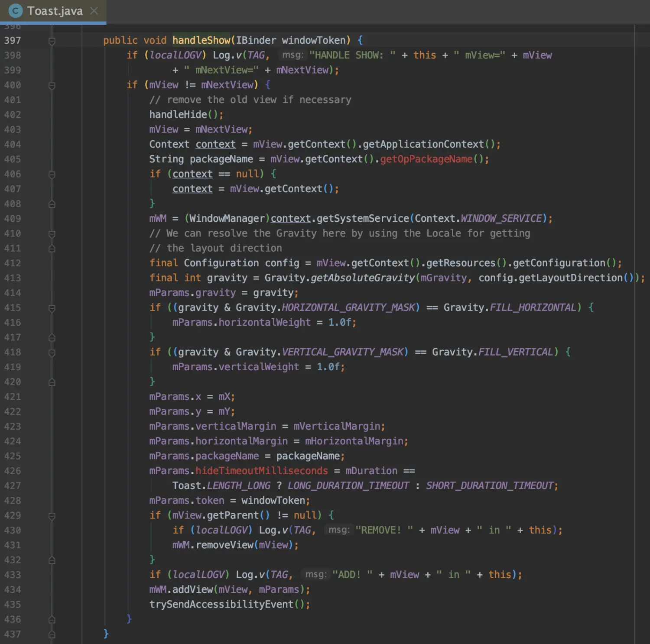Click WINDOW_SERVICE constant on line 409

pos(501,218)
